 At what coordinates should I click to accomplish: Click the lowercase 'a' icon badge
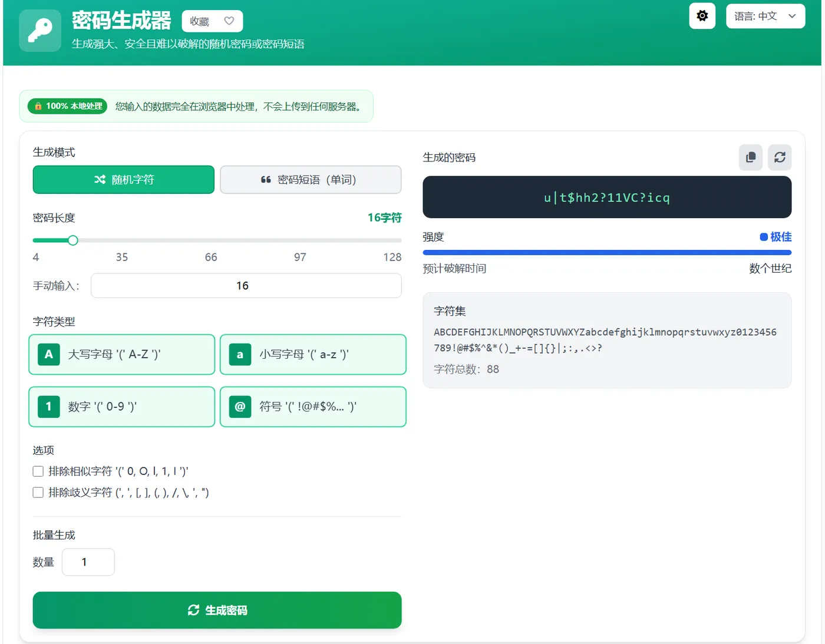pos(240,354)
